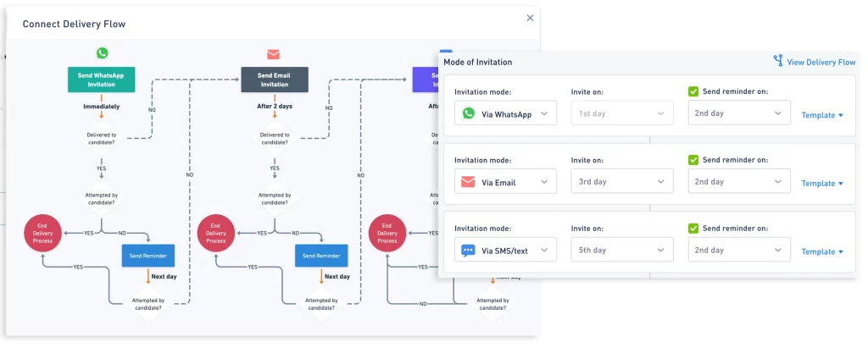Uncheck Send reminder on for Email row

(693, 160)
